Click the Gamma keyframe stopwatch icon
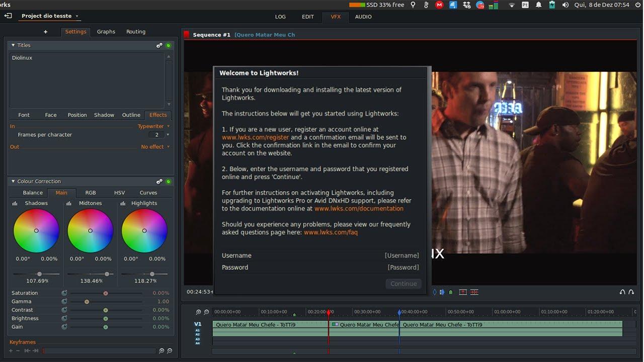 (x=64, y=302)
